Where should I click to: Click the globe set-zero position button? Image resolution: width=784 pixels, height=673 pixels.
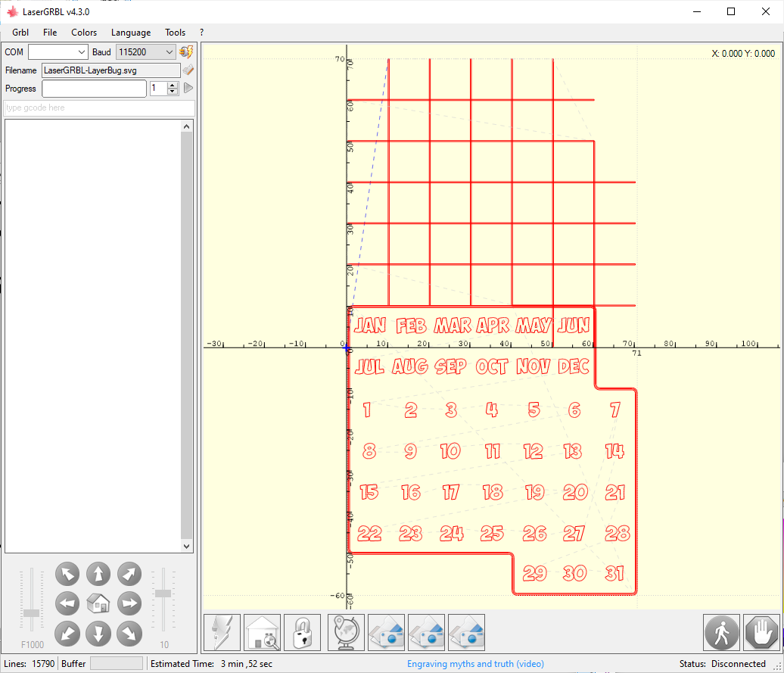(x=346, y=632)
